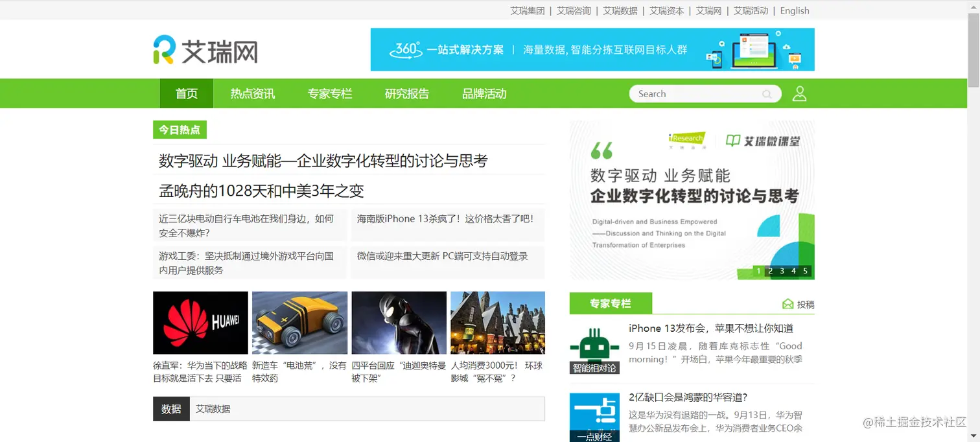Click the search magnifier icon
This screenshot has width=980, height=442.
pos(767,93)
